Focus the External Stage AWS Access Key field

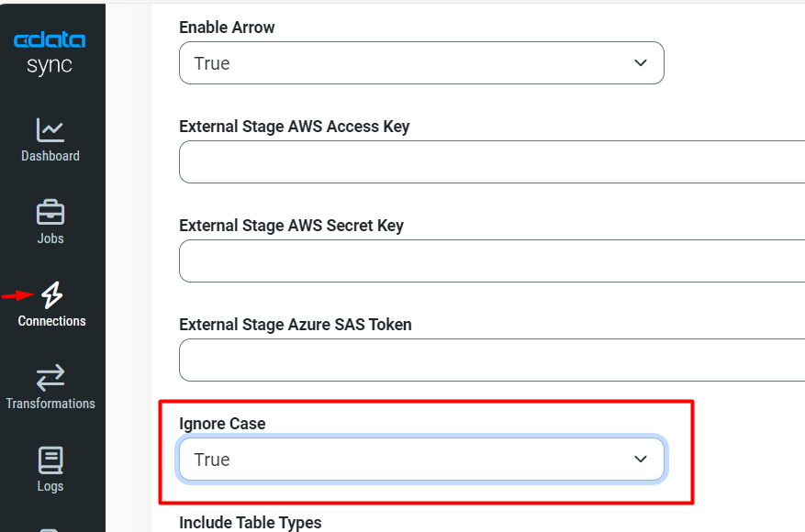(492, 162)
